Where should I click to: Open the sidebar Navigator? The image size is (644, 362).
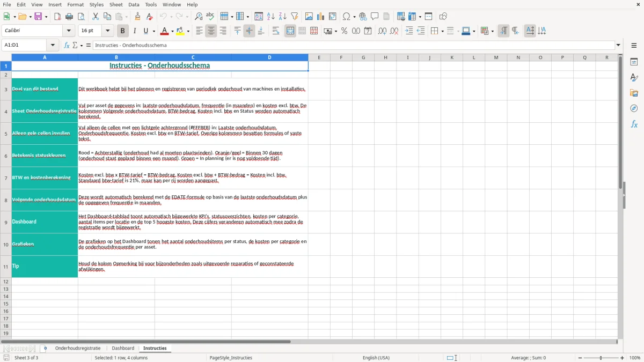[x=634, y=108]
